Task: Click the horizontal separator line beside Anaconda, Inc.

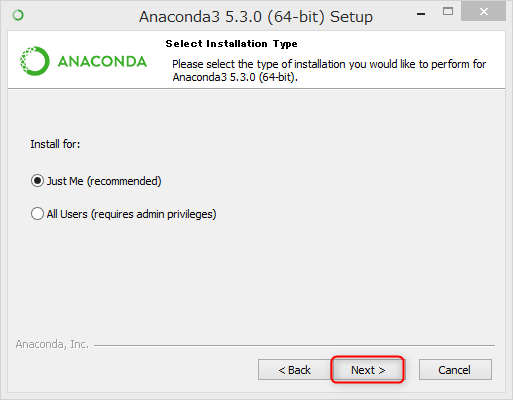Action: pyautogui.click(x=294, y=345)
